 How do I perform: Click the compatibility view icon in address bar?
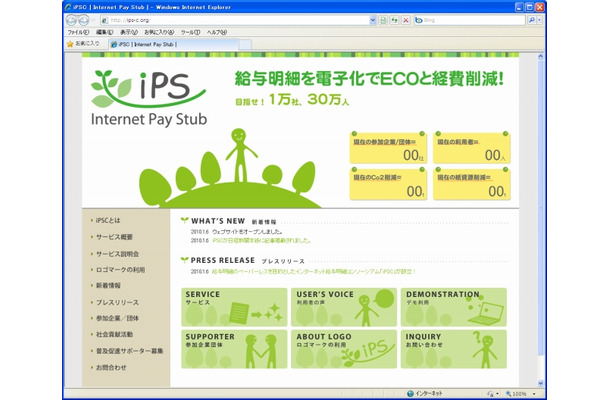pos(383,20)
